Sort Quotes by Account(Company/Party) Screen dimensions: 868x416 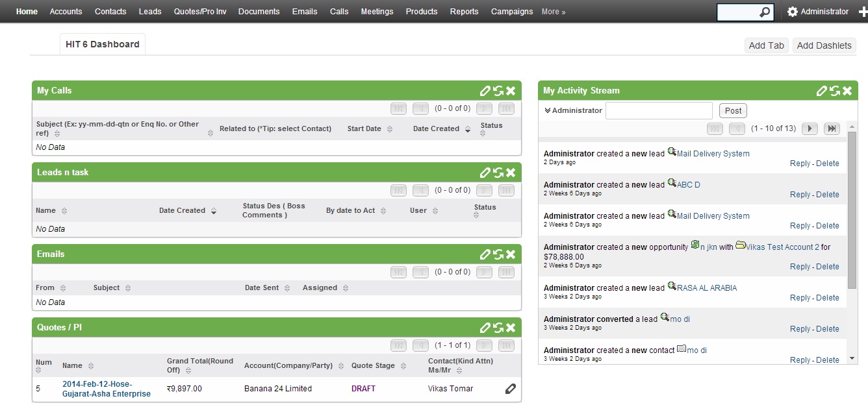(x=340, y=366)
